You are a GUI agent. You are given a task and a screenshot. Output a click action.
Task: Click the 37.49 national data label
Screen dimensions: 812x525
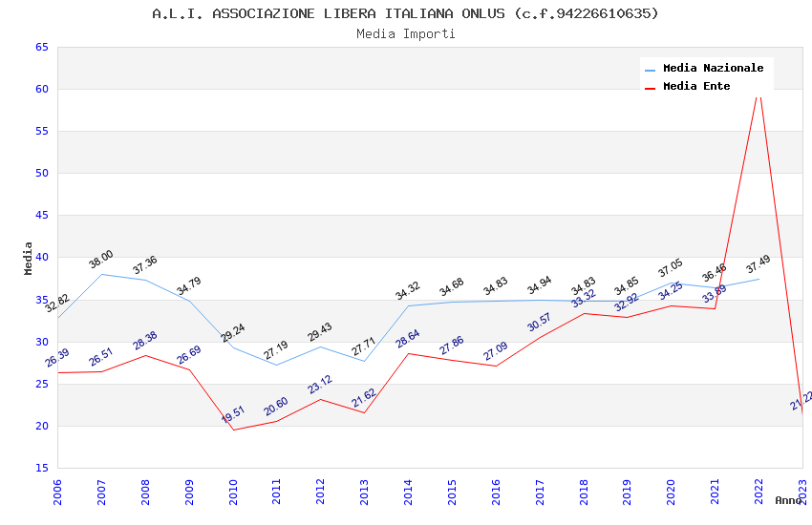tap(759, 263)
